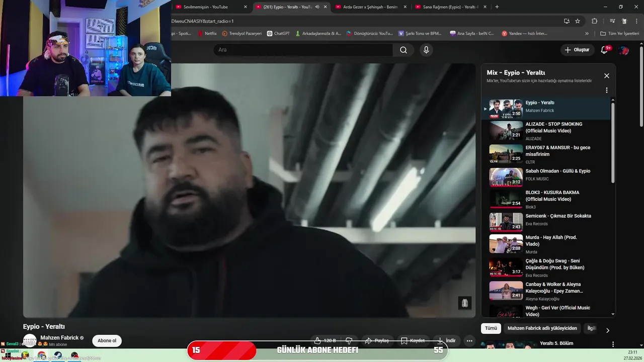Share the video via Paylaş
The image size is (644, 362).
point(377,340)
